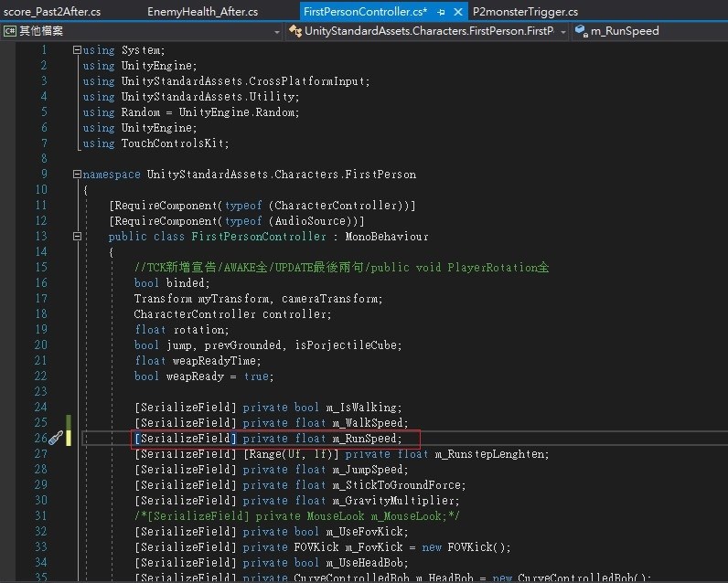Image resolution: width=728 pixels, height=583 pixels.
Task: Close the FirstPersonController.cs tab
Action: click(x=458, y=12)
